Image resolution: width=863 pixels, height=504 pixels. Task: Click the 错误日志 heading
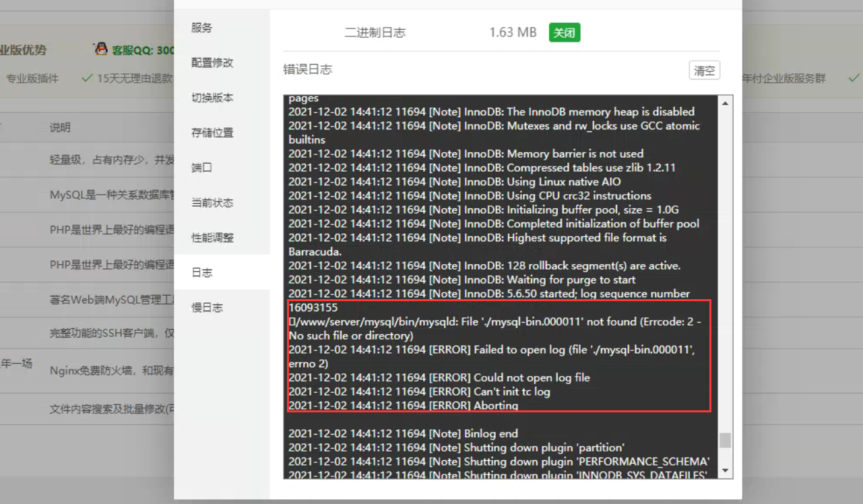[308, 69]
